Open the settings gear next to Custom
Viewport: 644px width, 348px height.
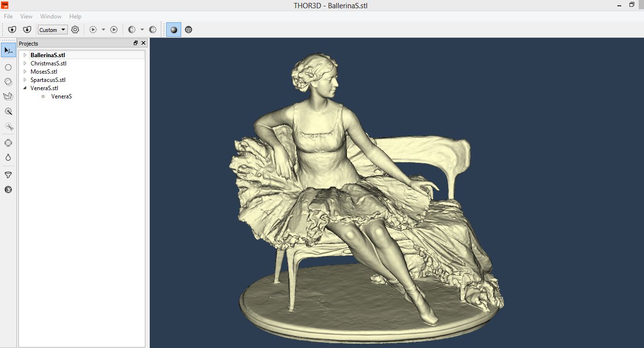pos(75,30)
